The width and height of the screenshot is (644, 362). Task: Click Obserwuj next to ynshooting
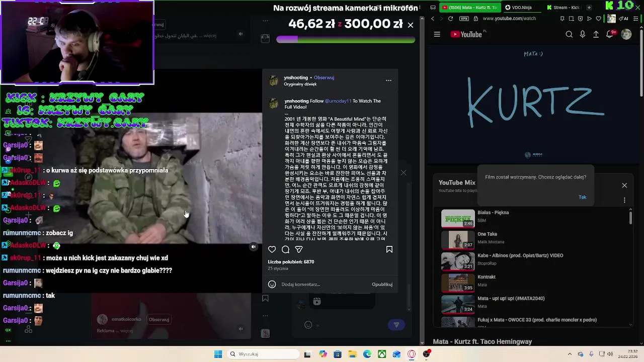(324, 77)
